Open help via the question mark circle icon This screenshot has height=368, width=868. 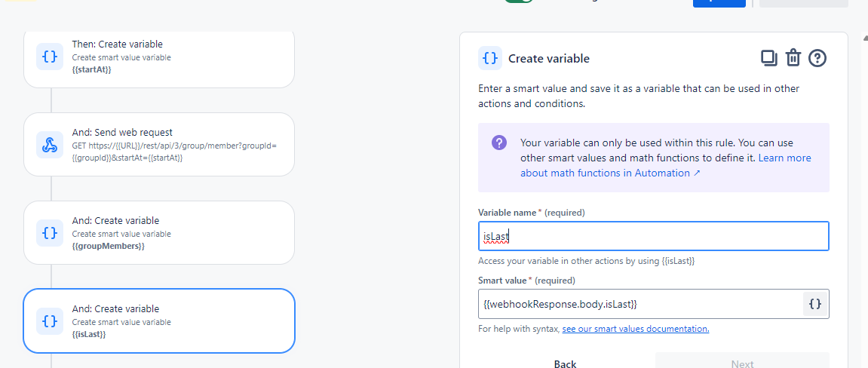pos(817,58)
